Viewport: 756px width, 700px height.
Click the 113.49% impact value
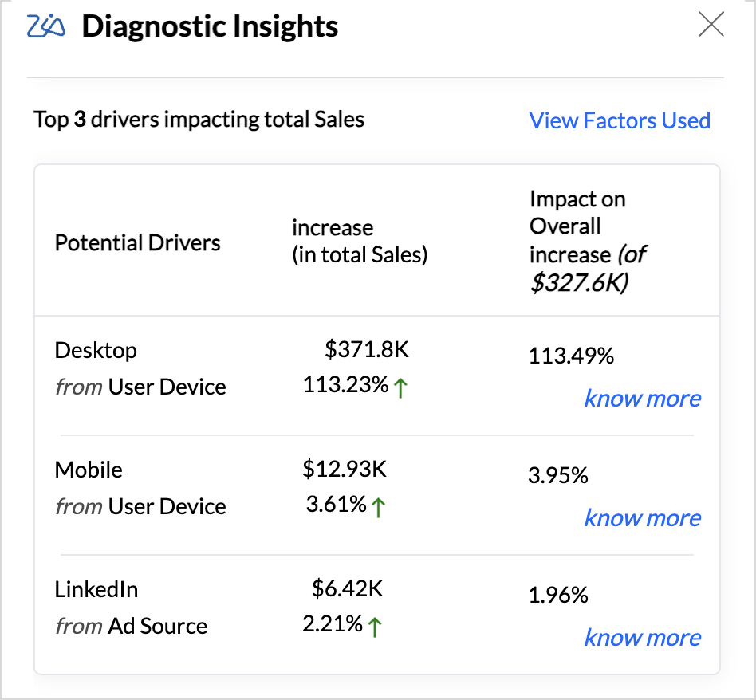point(571,356)
